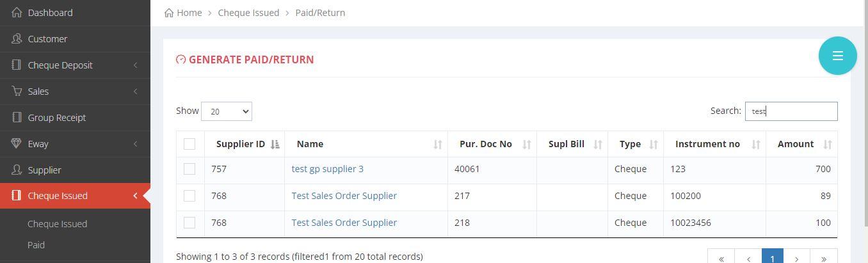The image size is (868, 263).
Task: Go to next page in pagination
Action: pyautogui.click(x=796, y=259)
